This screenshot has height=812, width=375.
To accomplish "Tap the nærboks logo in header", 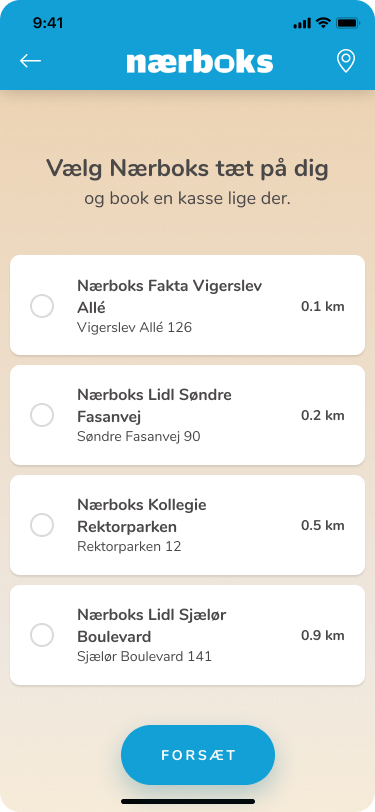I will pyautogui.click(x=200, y=62).
